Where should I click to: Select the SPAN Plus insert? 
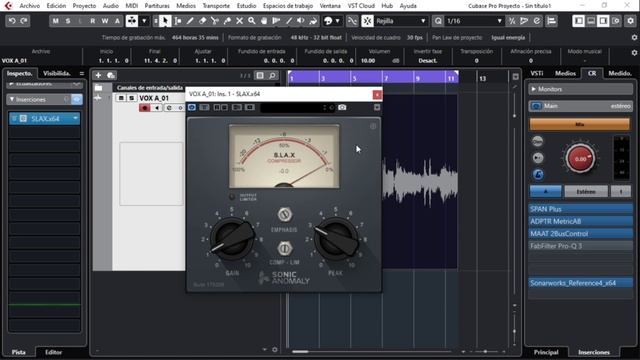[x=580, y=209]
